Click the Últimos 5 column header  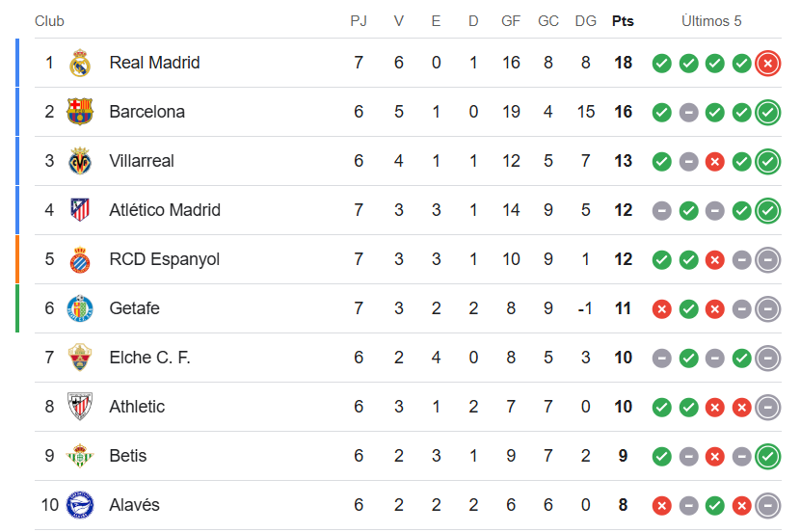pos(711,21)
